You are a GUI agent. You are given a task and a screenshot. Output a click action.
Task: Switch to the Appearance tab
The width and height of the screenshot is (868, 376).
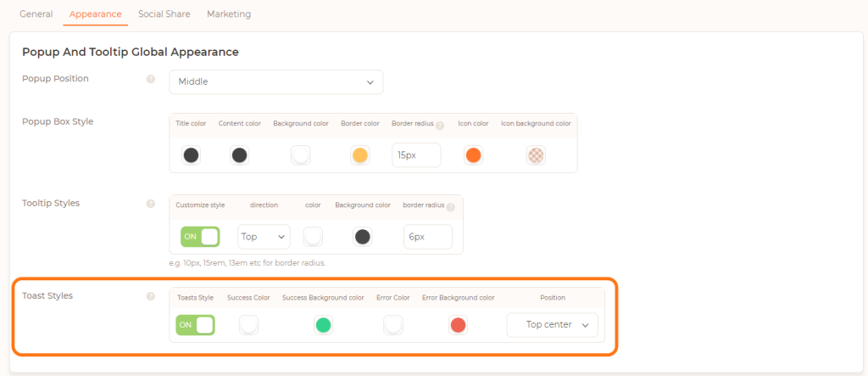pos(96,14)
